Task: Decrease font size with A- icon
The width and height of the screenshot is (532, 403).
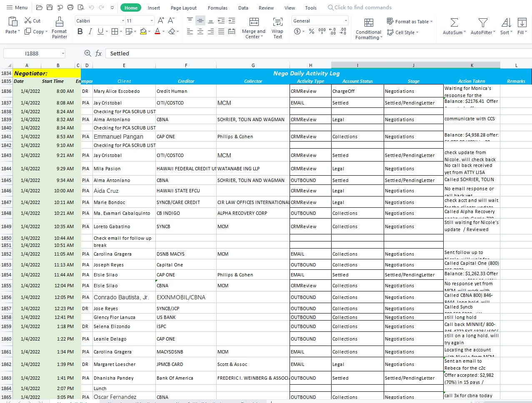Action: 171,20
